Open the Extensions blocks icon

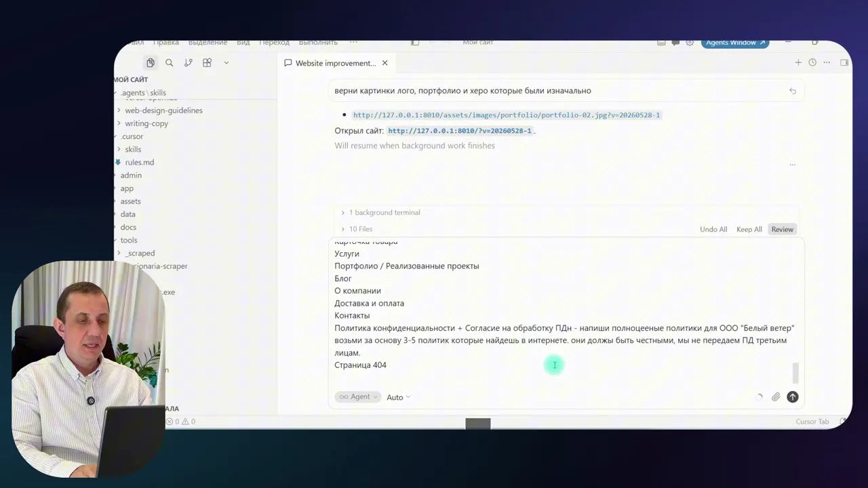[208, 63]
